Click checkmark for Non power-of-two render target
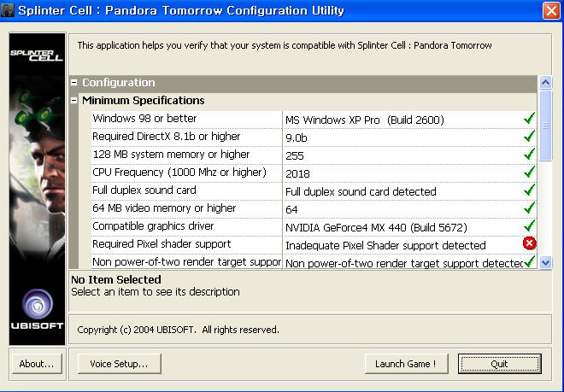Screen dimensions: 564x392 529,261
